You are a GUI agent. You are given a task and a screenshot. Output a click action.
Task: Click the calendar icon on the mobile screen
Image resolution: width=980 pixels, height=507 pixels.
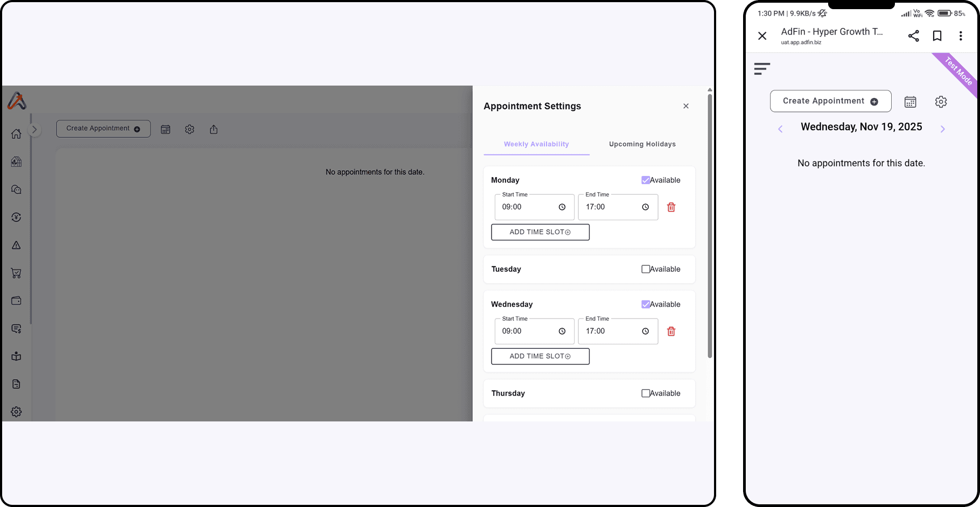(x=911, y=101)
